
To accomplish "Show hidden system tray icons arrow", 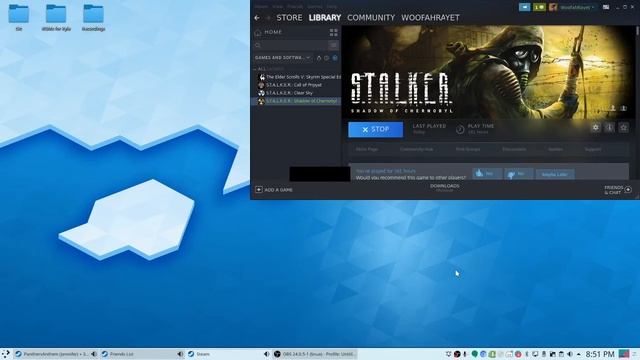I will (579, 354).
